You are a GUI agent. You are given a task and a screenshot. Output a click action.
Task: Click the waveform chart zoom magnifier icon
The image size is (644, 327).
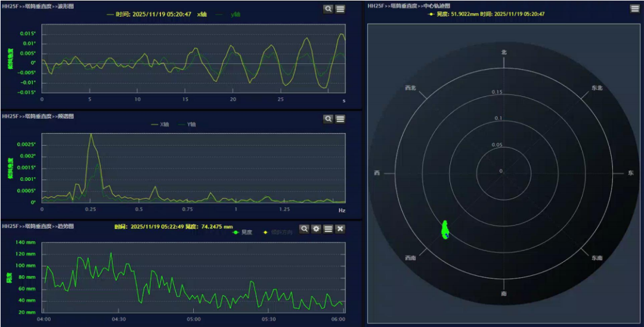(x=328, y=9)
